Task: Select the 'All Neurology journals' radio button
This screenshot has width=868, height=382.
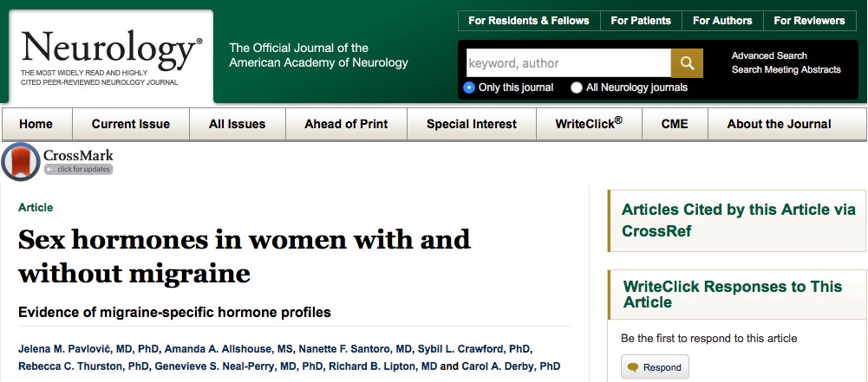Action: [577, 87]
